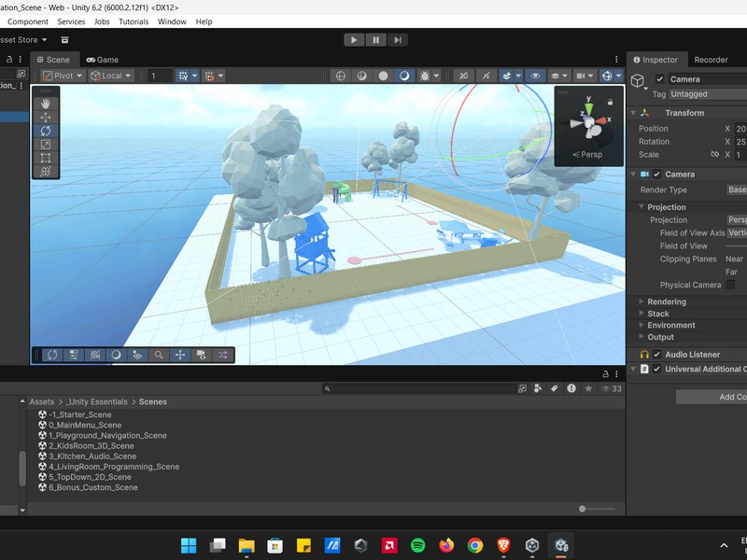The height and width of the screenshot is (560, 747).
Task: Select the Scale tool
Action: coord(46,145)
